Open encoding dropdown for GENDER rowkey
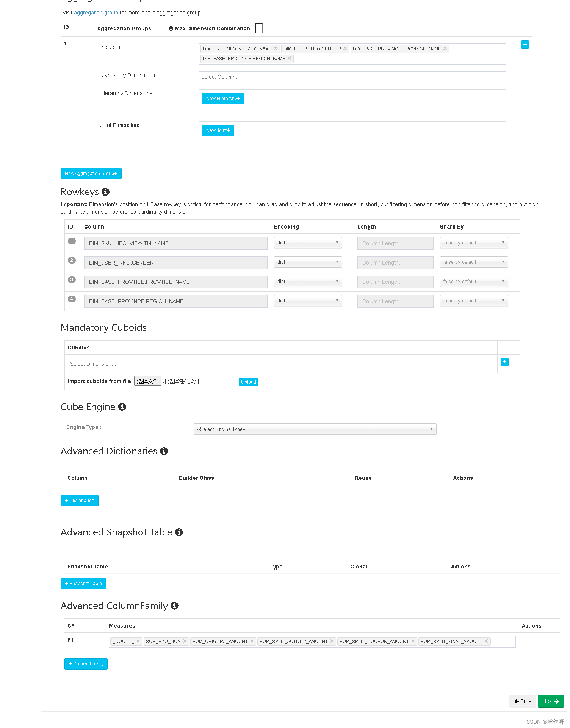570x728 pixels. pos(308,262)
